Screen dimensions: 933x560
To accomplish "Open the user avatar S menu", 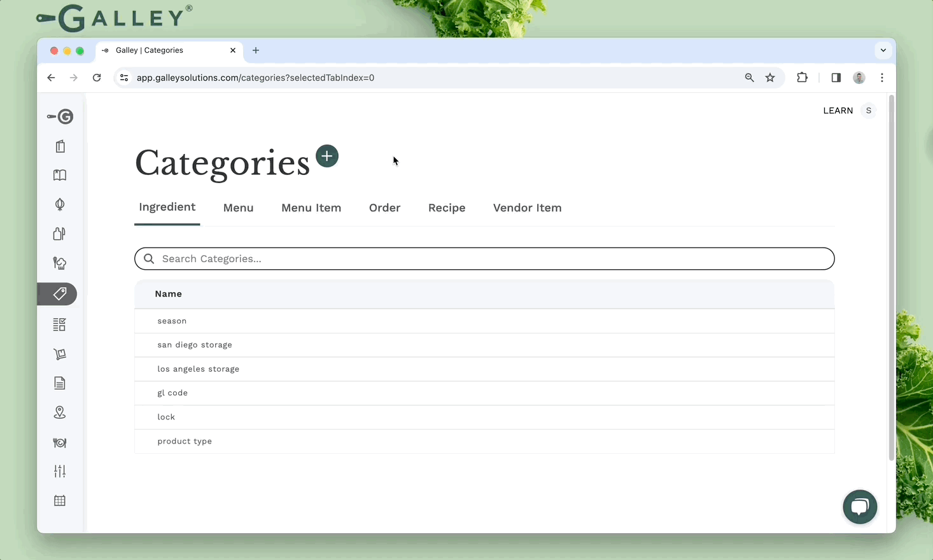I will click(868, 111).
